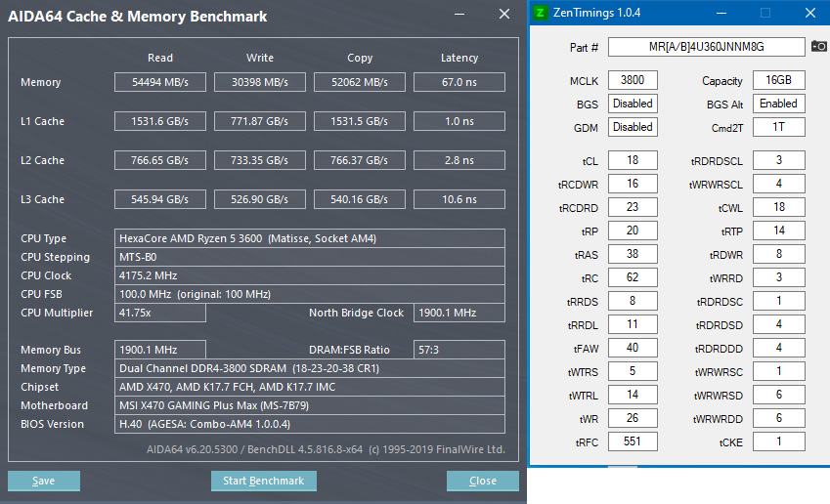Minimize the ZenTimings window
The image size is (830, 504).
pos(721,13)
